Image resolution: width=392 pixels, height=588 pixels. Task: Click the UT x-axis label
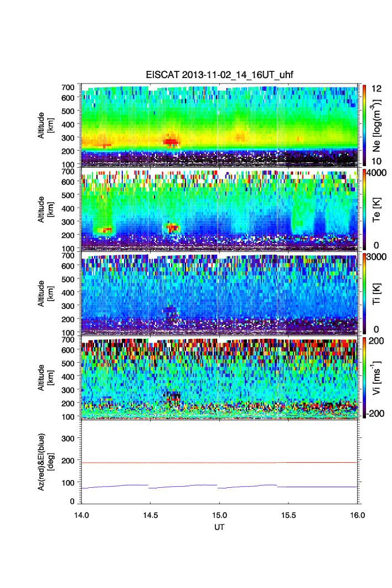[x=220, y=528]
